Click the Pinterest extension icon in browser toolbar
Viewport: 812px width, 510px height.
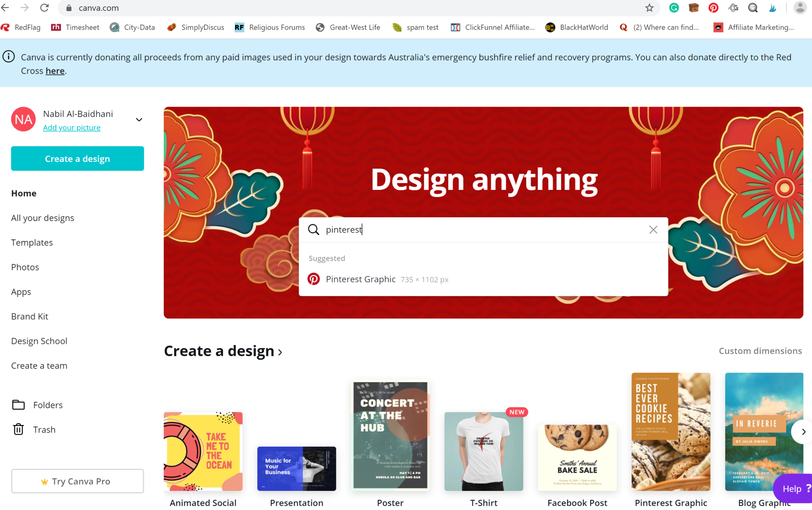(713, 8)
